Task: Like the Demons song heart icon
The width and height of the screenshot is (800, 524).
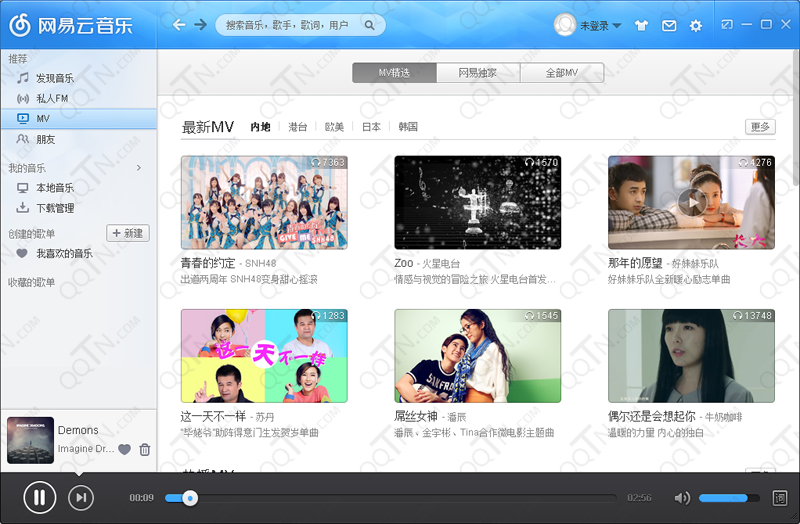Action: [124, 449]
